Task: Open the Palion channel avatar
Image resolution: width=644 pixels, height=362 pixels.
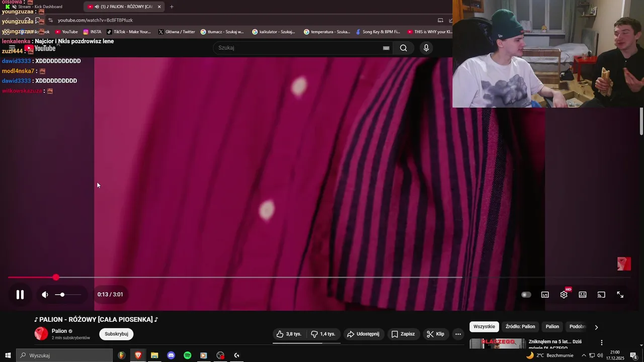Action: tap(41, 333)
